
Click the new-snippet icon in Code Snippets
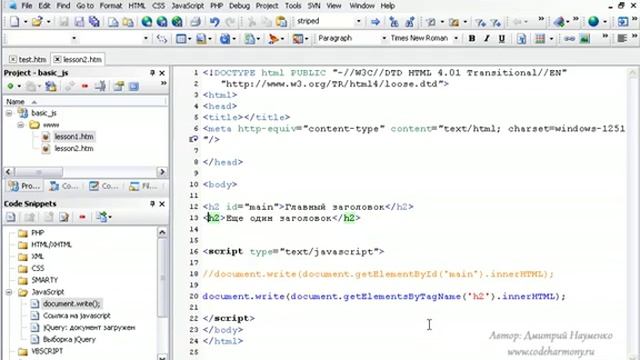pos(11,217)
